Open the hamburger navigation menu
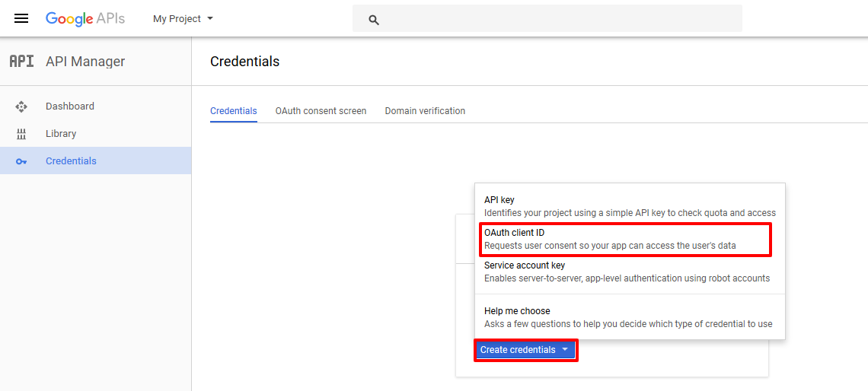 [x=21, y=18]
